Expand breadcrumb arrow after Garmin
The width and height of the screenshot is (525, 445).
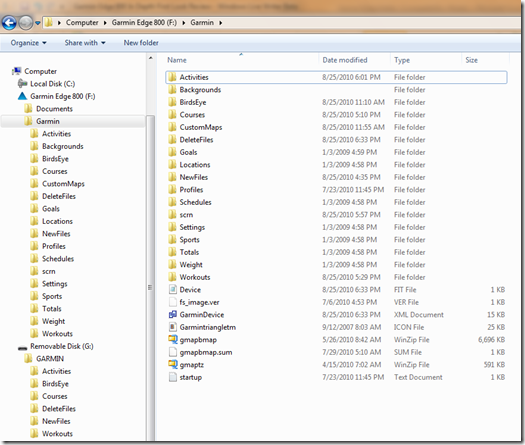(221, 23)
